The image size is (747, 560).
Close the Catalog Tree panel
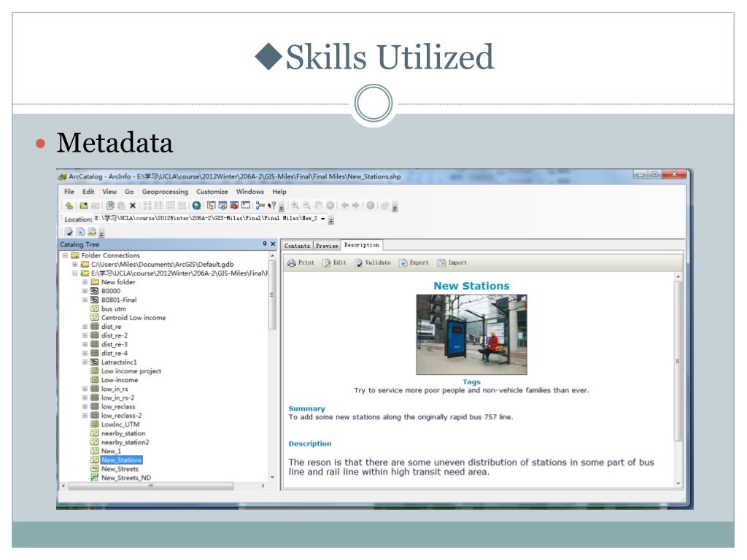pos(273,244)
